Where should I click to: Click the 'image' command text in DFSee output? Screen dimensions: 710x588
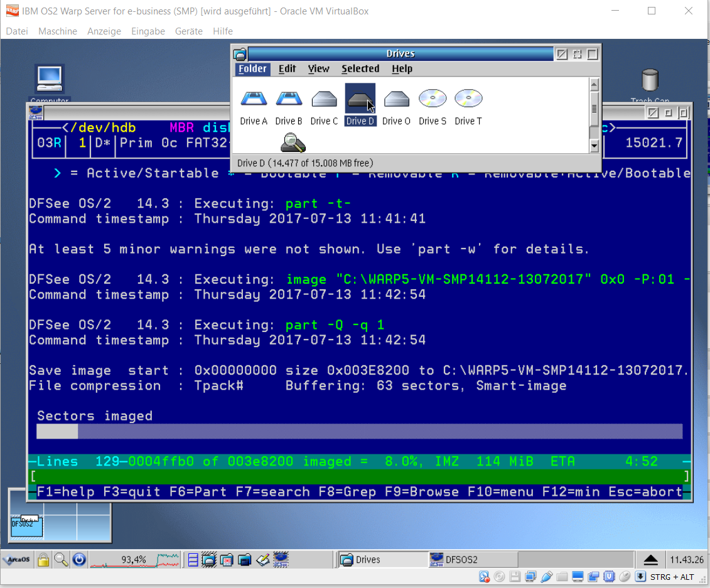pos(306,280)
